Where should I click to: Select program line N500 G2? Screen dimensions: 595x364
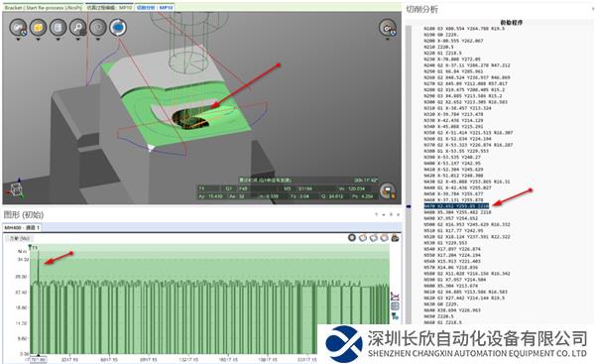467,225
